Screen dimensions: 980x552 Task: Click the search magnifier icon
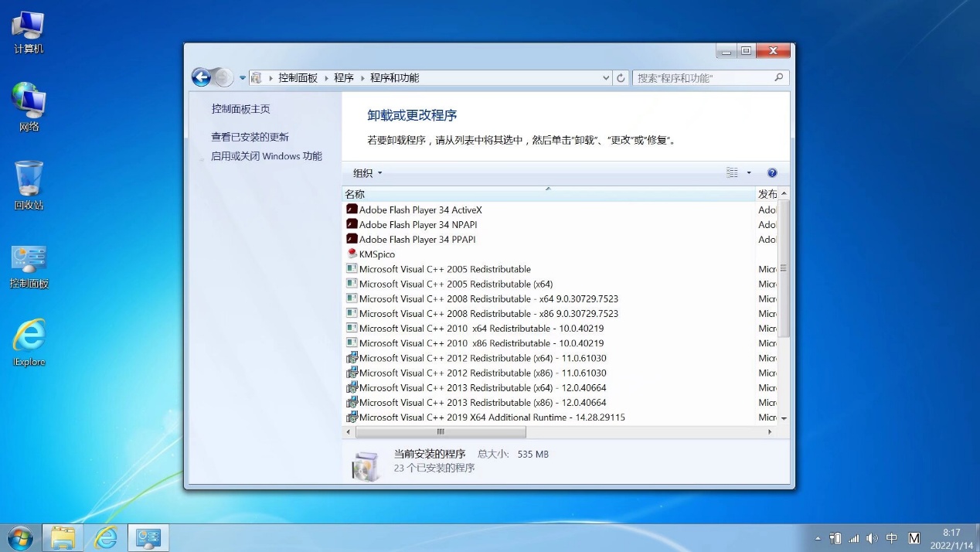point(778,77)
